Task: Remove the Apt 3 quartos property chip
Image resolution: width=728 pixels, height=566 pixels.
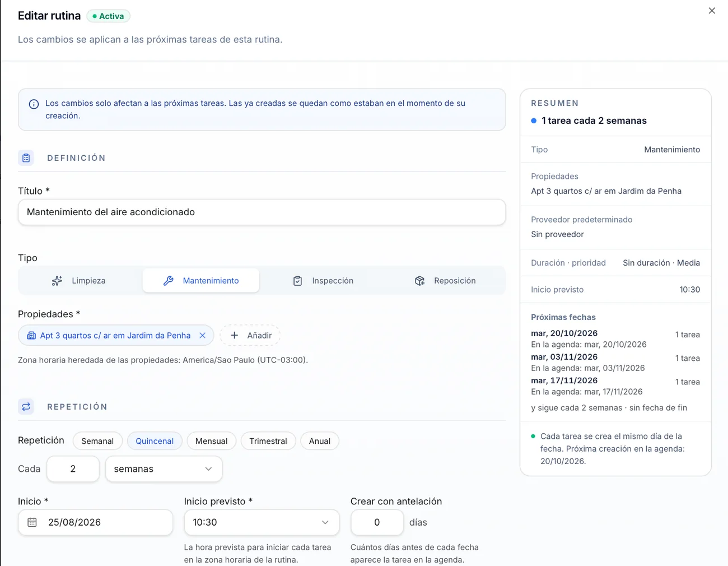Action: (x=203, y=335)
